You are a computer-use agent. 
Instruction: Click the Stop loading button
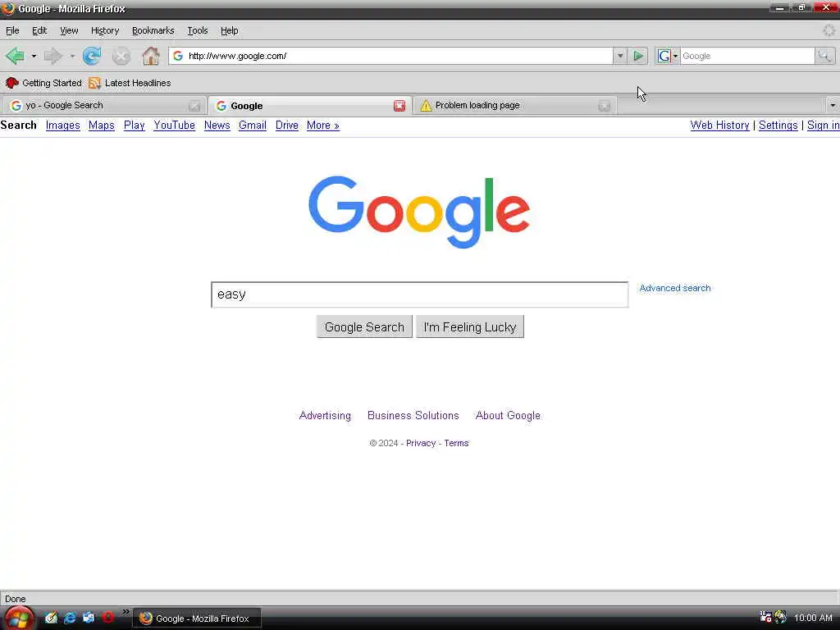[x=121, y=57]
